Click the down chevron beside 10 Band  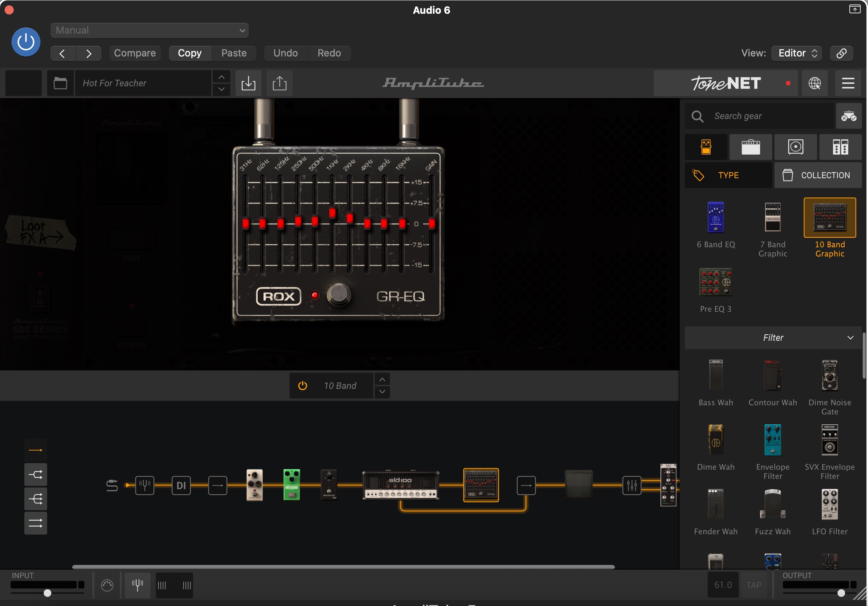tap(382, 392)
